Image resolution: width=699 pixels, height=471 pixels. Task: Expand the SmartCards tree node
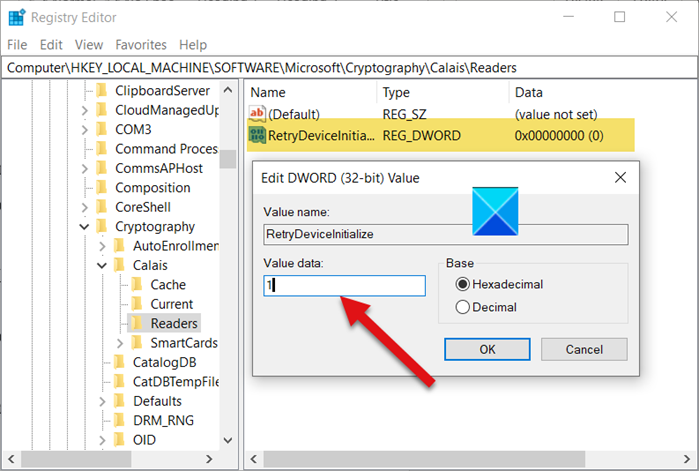120,343
